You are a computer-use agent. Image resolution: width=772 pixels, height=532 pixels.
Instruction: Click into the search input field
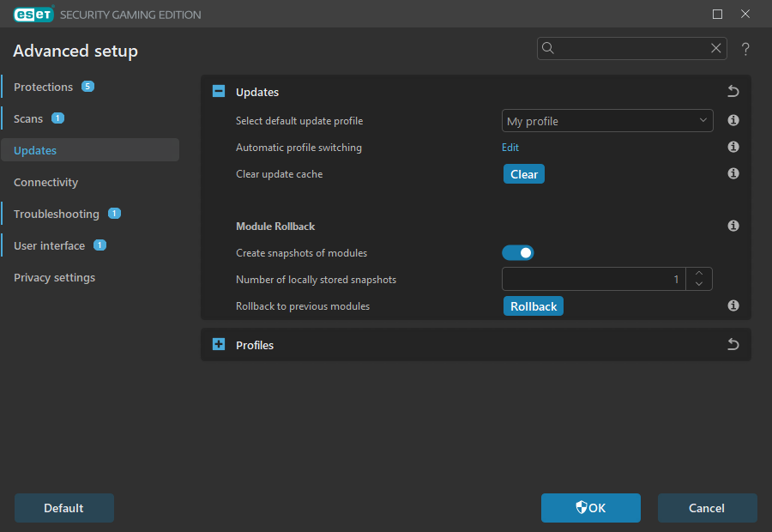[x=632, y=48]
